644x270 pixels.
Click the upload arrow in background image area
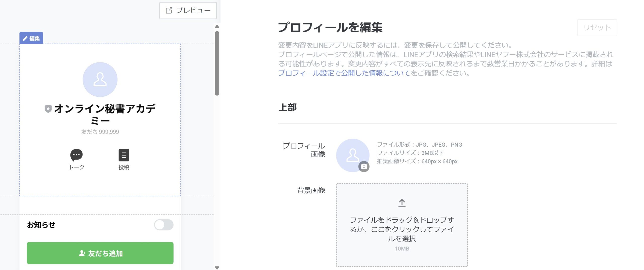pyautogui.click(x=402, y=203)
